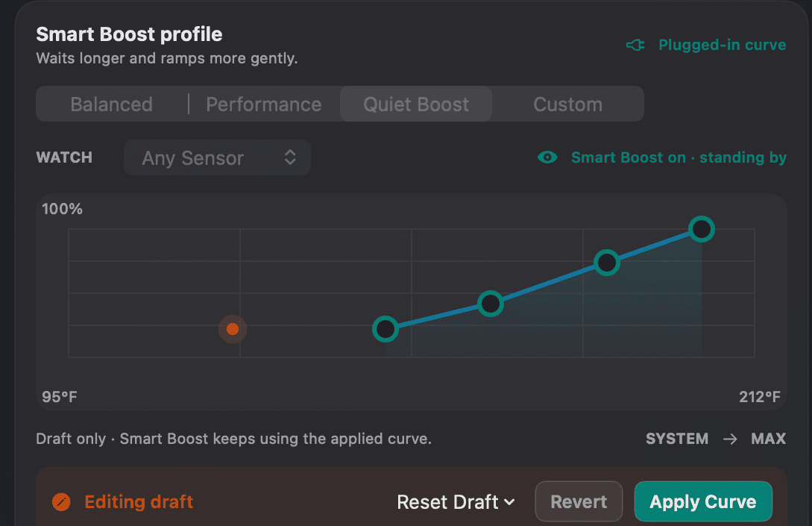Select the first, lowest curve point
812x526 pixels.
tap(385, 328)
